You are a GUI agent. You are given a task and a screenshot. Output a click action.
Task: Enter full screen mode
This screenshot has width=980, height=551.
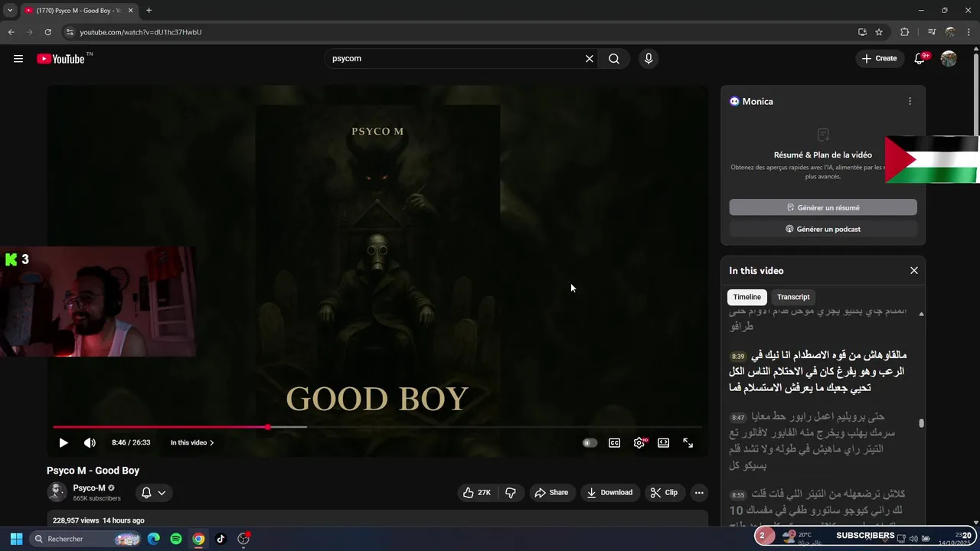(x=688, y=443)
